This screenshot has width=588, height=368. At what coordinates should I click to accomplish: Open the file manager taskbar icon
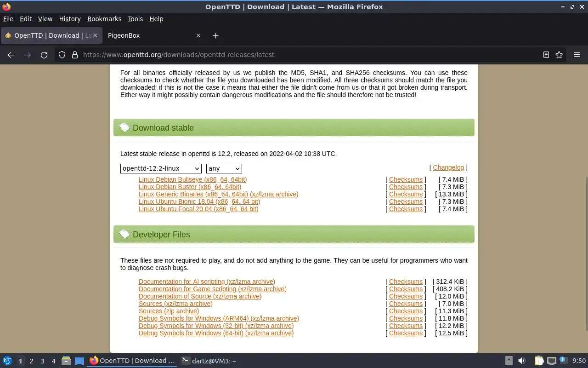[x=66, y=361]
